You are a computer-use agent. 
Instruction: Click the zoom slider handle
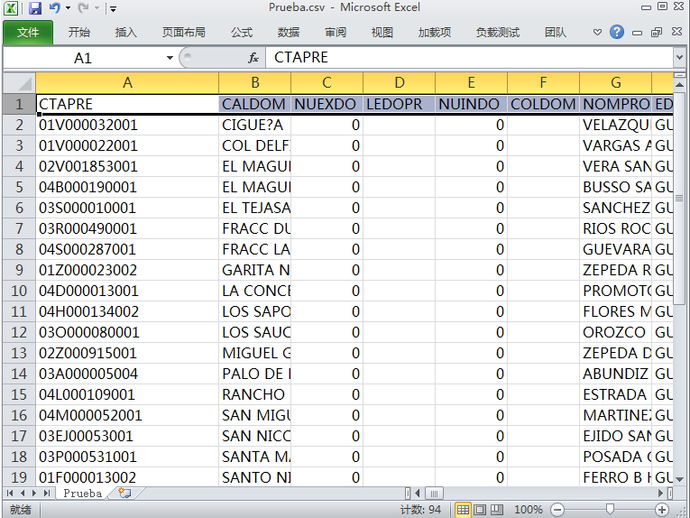(609, 509)
